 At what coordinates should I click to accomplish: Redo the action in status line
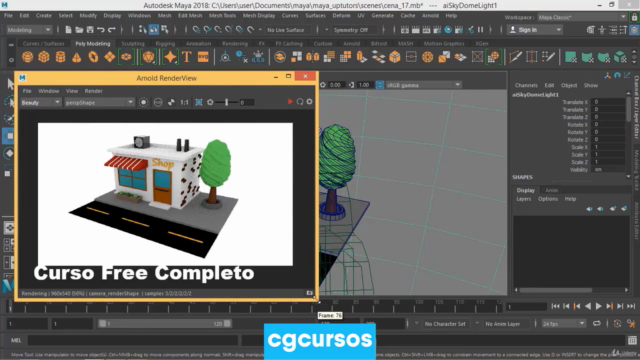111,30
